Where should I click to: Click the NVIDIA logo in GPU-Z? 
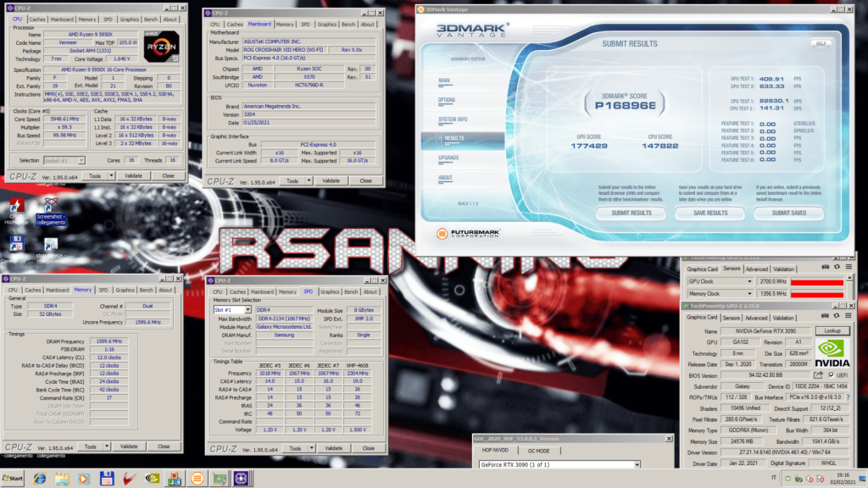click(x=832, y=353)
